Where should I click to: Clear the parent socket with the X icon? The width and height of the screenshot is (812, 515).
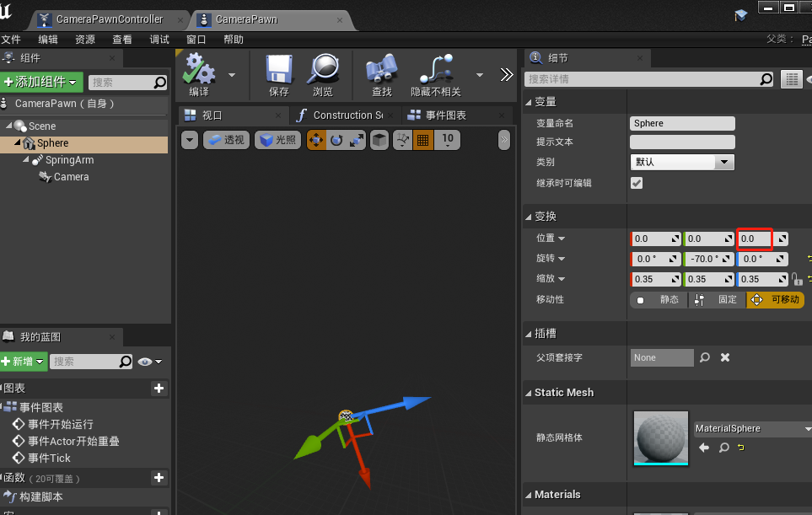pyautogui.click(x=725, y=357)
